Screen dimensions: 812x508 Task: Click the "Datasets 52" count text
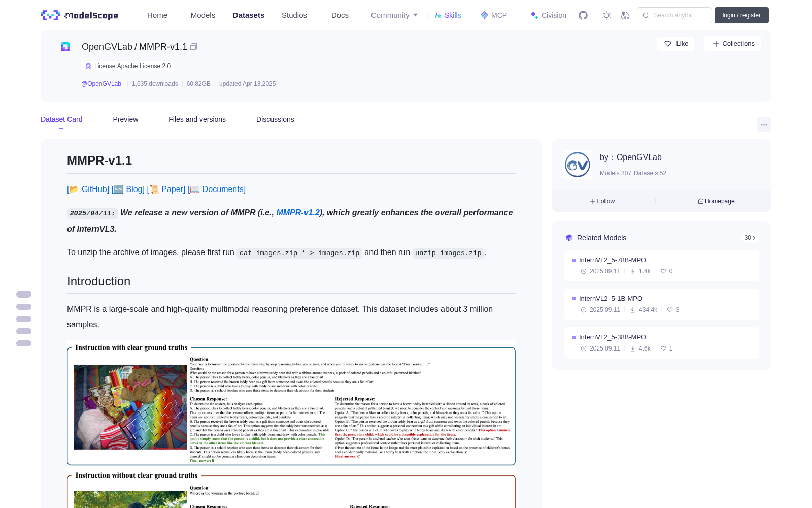click(x=650, y=173)
